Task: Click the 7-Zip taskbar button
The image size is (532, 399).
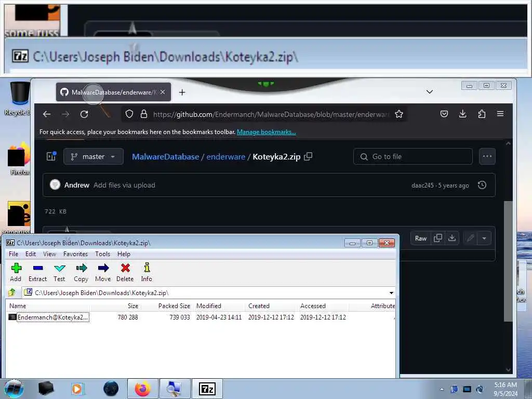Action: tap(208, 389)
